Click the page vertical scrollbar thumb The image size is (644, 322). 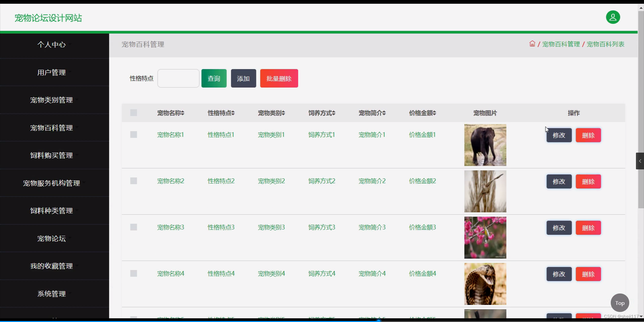641,110
